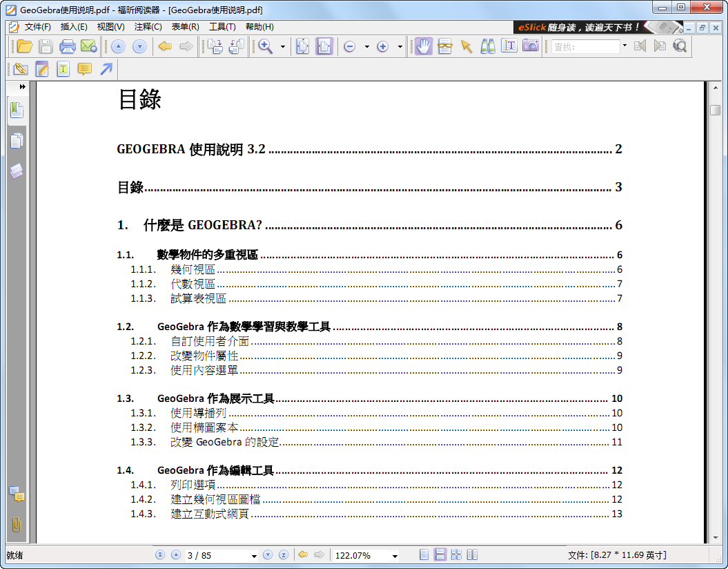Open the 文件(F) menu
Screen dimensions: 728x569
[x=37, y=27]
